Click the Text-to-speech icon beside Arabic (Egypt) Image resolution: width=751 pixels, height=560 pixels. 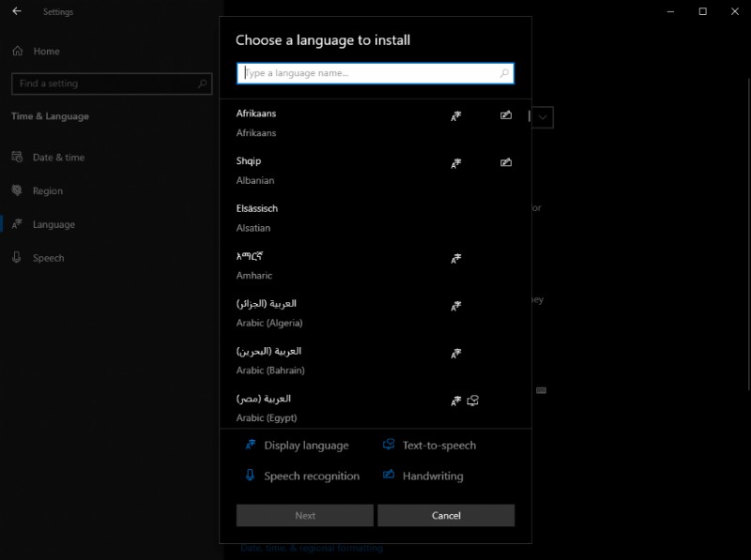(x=472, y=400)
